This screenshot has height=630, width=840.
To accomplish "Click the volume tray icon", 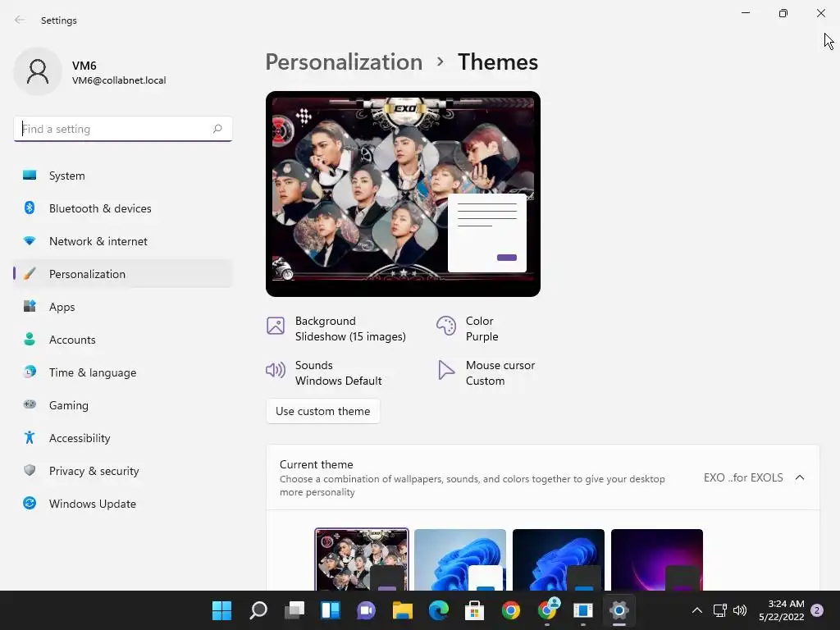I will [740, 610].
